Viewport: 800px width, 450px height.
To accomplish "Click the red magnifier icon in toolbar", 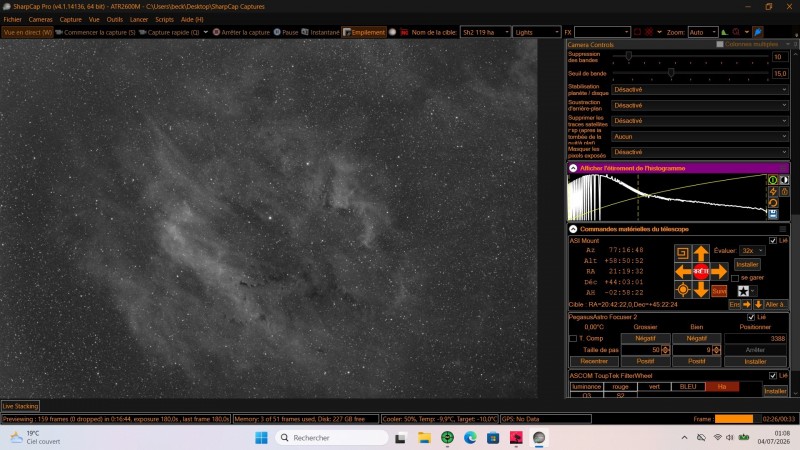I will pyautogui.click(x=736, y=32).
